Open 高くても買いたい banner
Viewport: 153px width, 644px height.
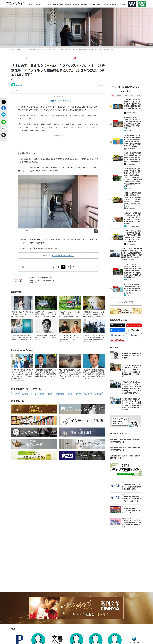pos(34,432)
